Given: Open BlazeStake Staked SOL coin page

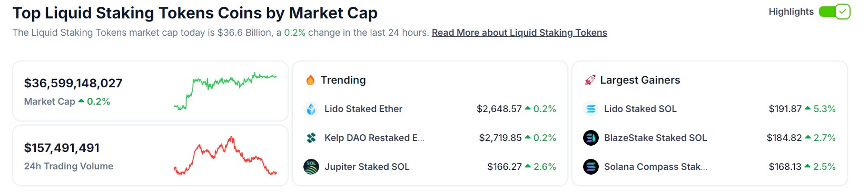Looking at the screenshot, I should (x=655, y=138).
